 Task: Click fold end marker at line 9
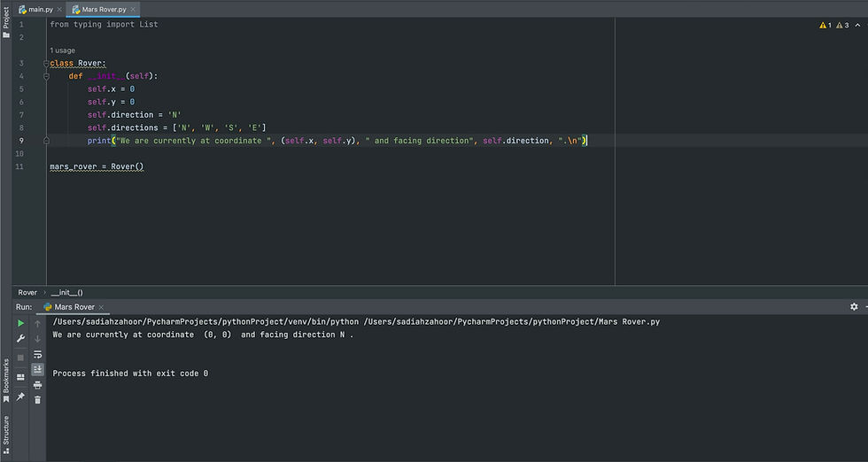[46, 141]
